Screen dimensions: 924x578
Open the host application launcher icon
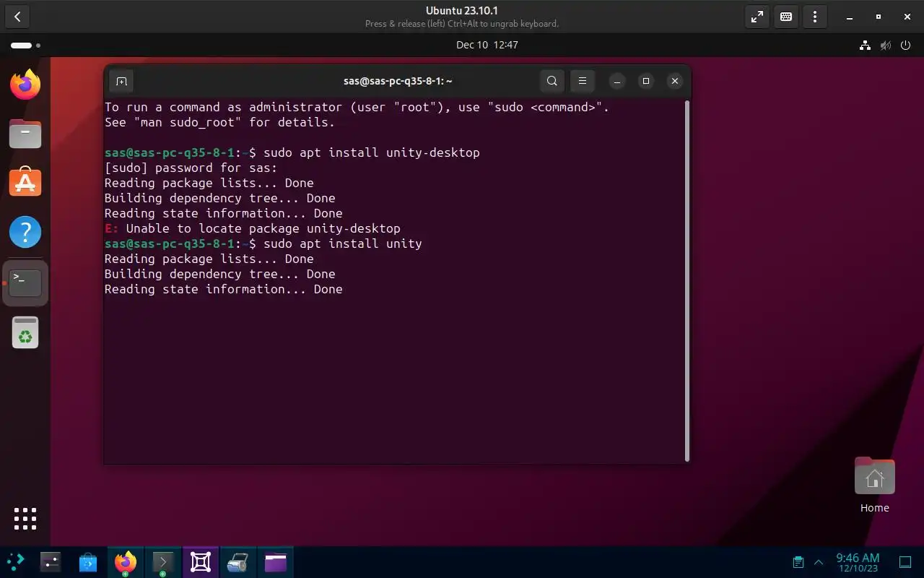[x=15, y=561]
